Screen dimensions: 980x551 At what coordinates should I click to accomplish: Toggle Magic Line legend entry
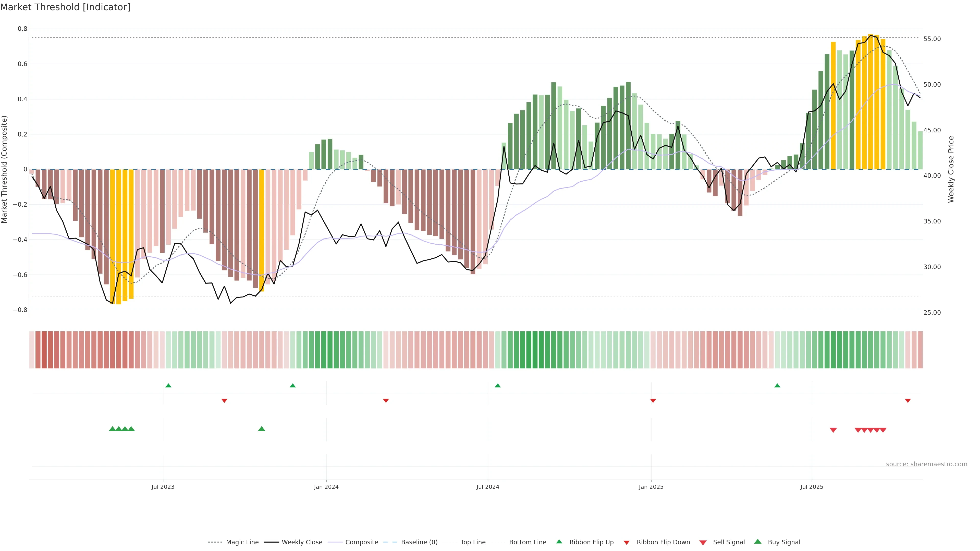(x=242, y=542)
